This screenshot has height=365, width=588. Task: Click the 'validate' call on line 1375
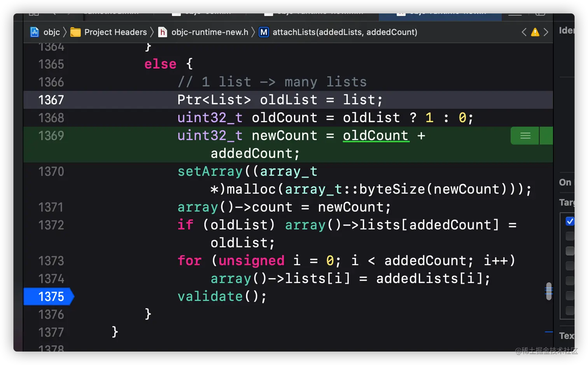[x=210, y=297]
